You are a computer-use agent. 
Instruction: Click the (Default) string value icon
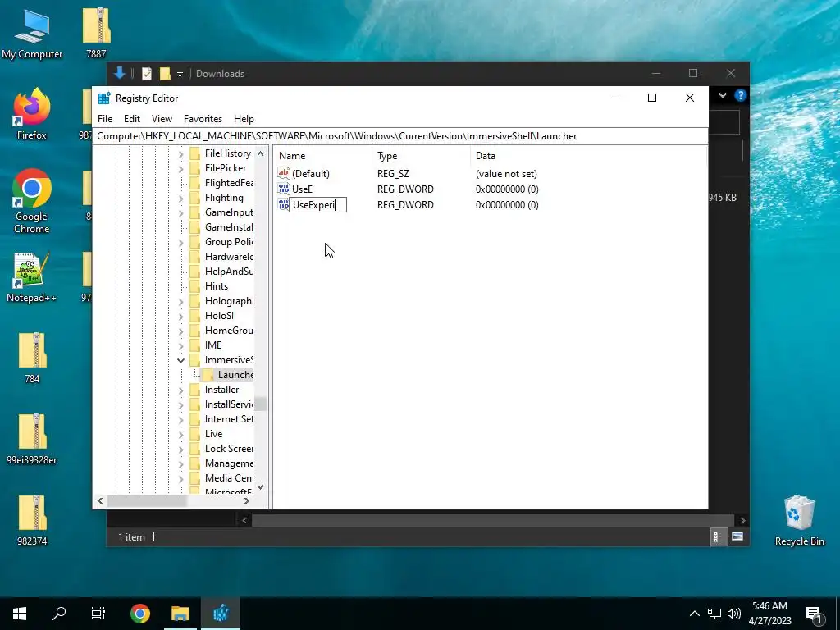[283, 173]
